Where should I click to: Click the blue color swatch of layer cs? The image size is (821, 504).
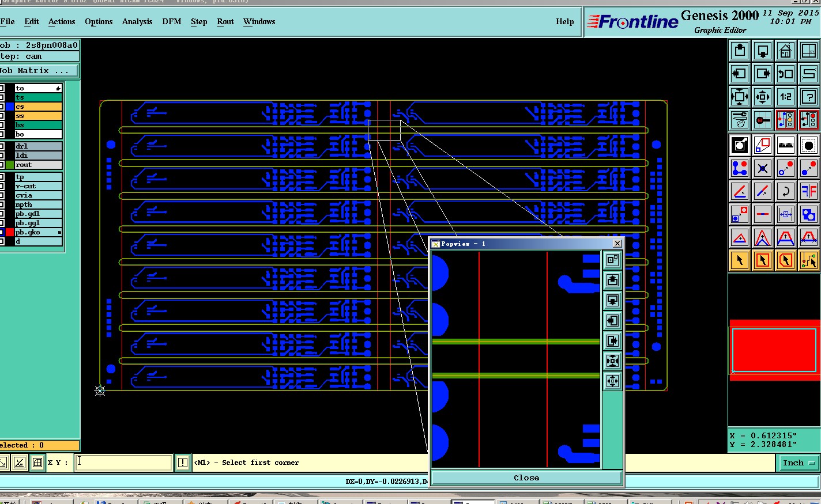point(10,107)
